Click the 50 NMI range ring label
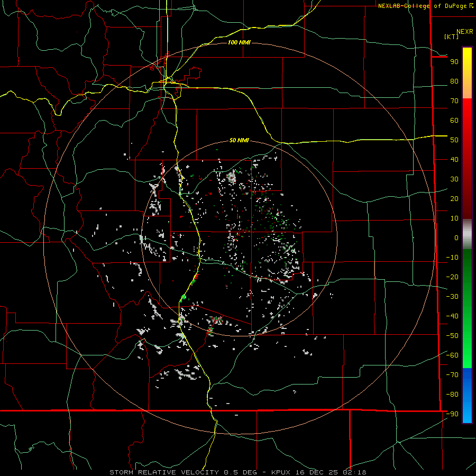Image resolution: width=476 pixels, height=476 pixels. 239,140
